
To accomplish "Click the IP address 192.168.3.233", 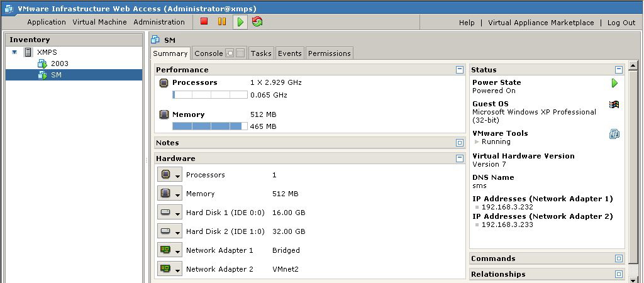I will pos(508,225).
